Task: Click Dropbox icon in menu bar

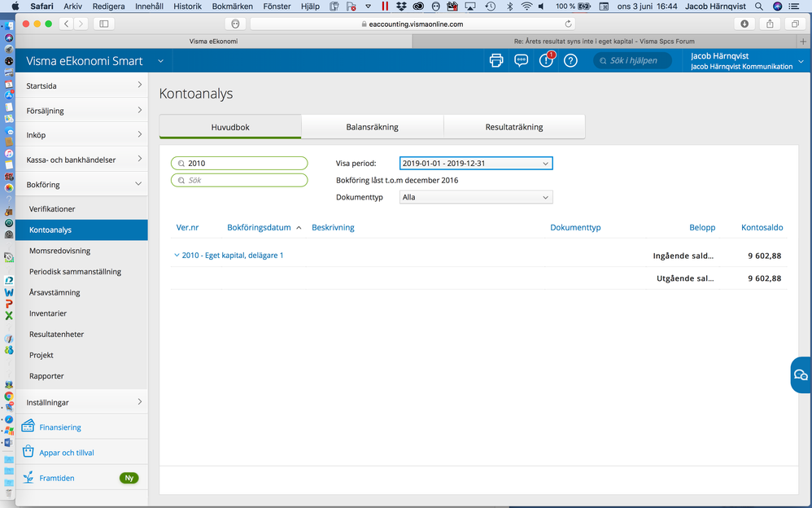Action: [401, 7]
